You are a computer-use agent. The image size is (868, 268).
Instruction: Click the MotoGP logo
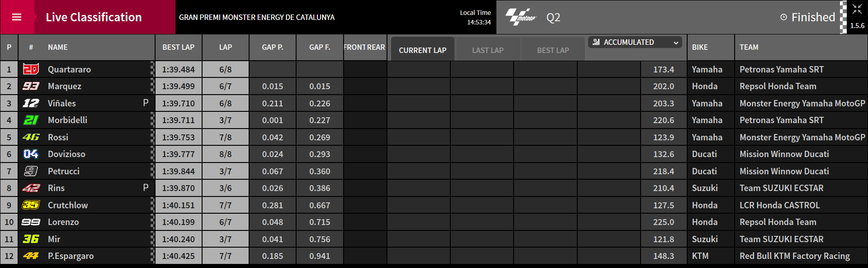(520, 17)
